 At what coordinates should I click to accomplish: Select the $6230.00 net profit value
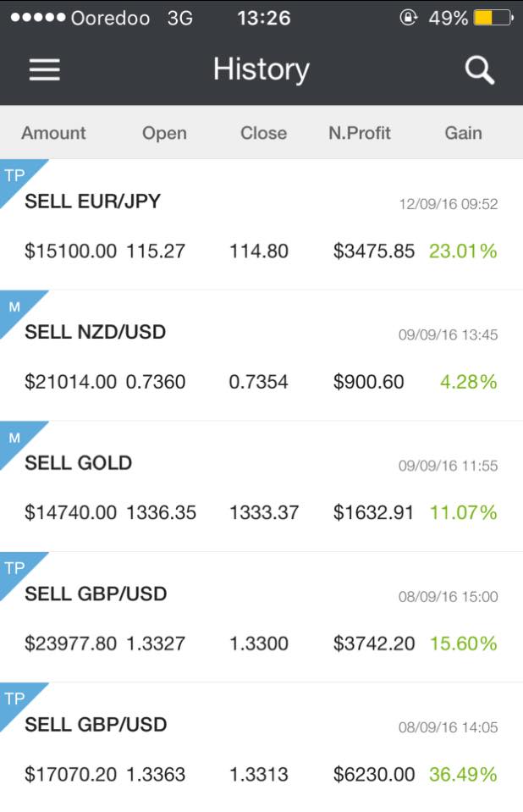(374, 775)
